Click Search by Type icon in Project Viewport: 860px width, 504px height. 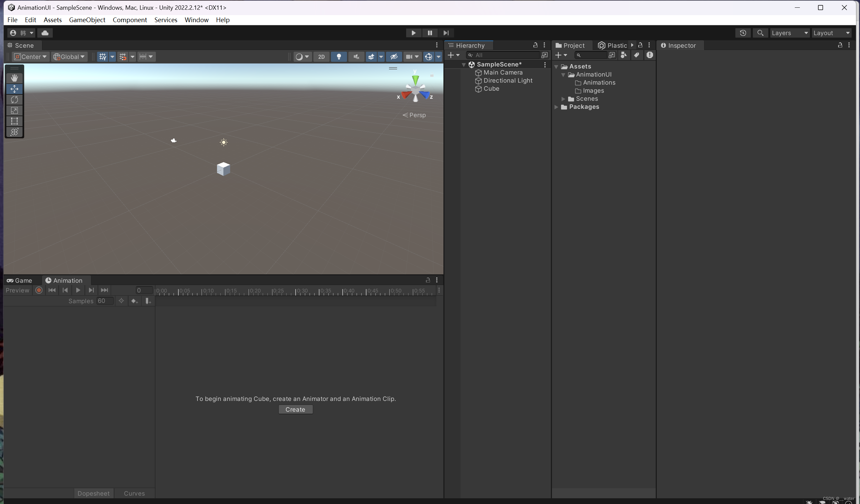(623, 55)
